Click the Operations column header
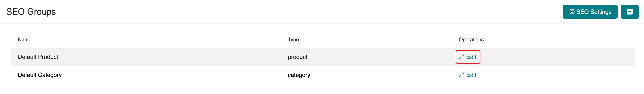Viewport: 644px width, 94px height. (471, 39)
